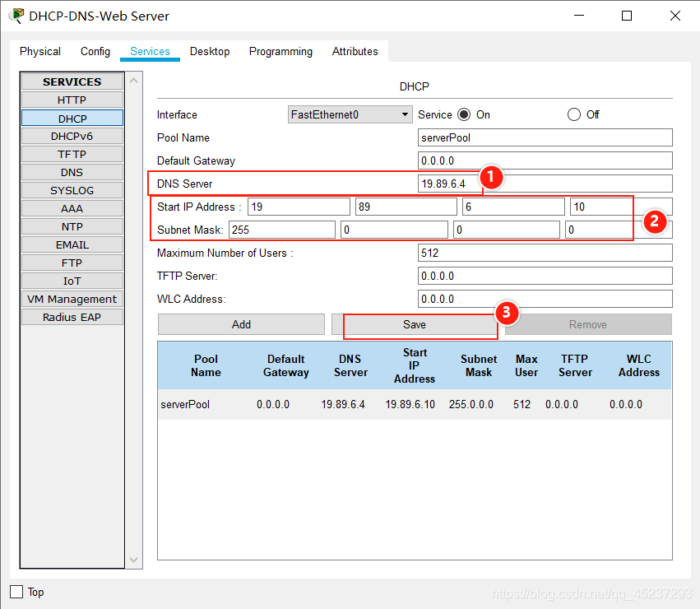
Task: Open the TFTP service
Action: coord(72,154)
